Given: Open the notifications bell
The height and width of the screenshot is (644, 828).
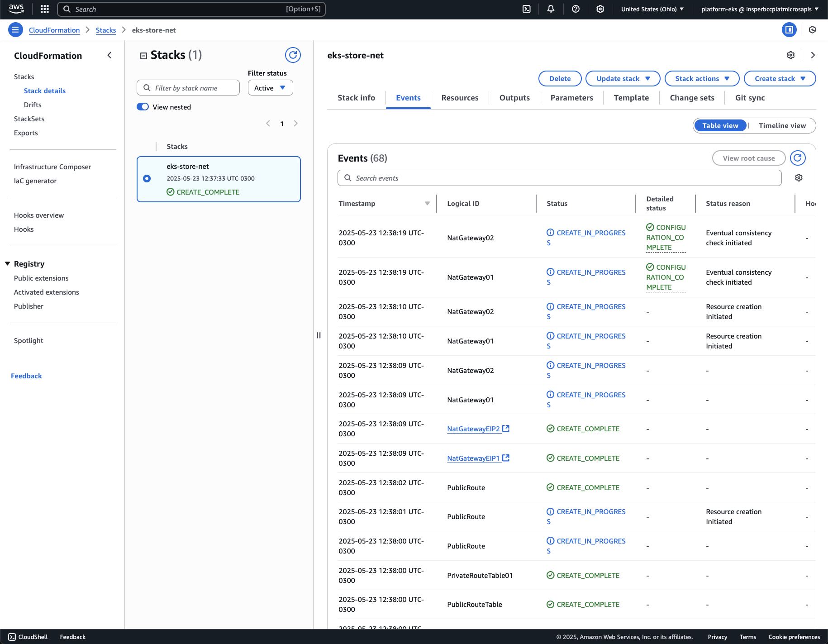Looking at the screenshot, I should 551,9.
